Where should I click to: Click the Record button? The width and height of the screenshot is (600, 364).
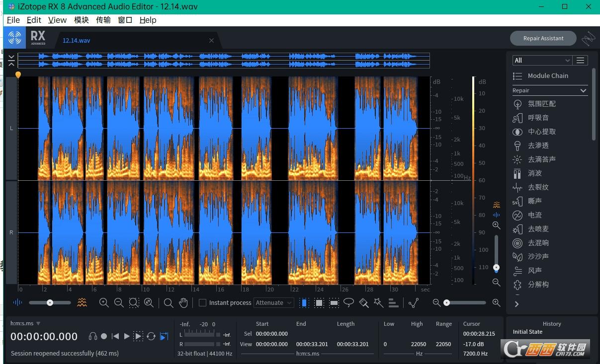click(x=104, y=336)
